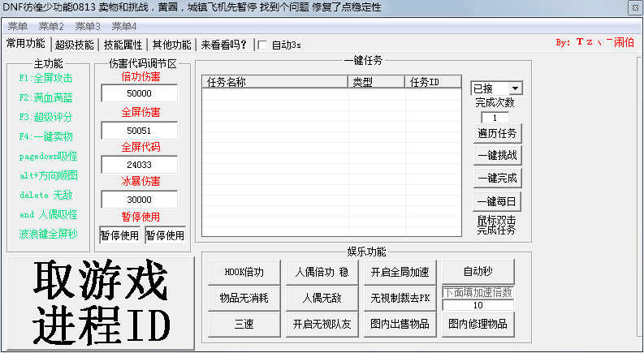Close the window with the X button
The width and height of the screenshot is (644, 353).
click(633, 7)
